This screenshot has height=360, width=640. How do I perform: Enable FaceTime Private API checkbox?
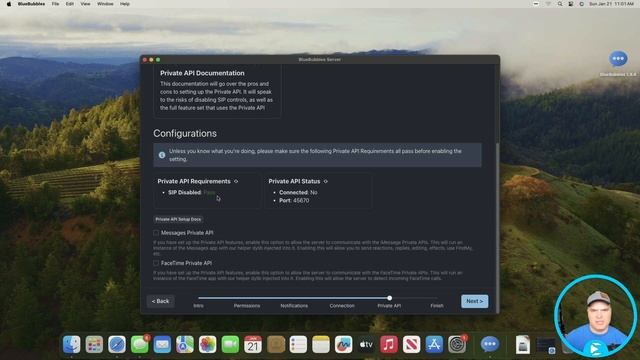click(156, 263)
